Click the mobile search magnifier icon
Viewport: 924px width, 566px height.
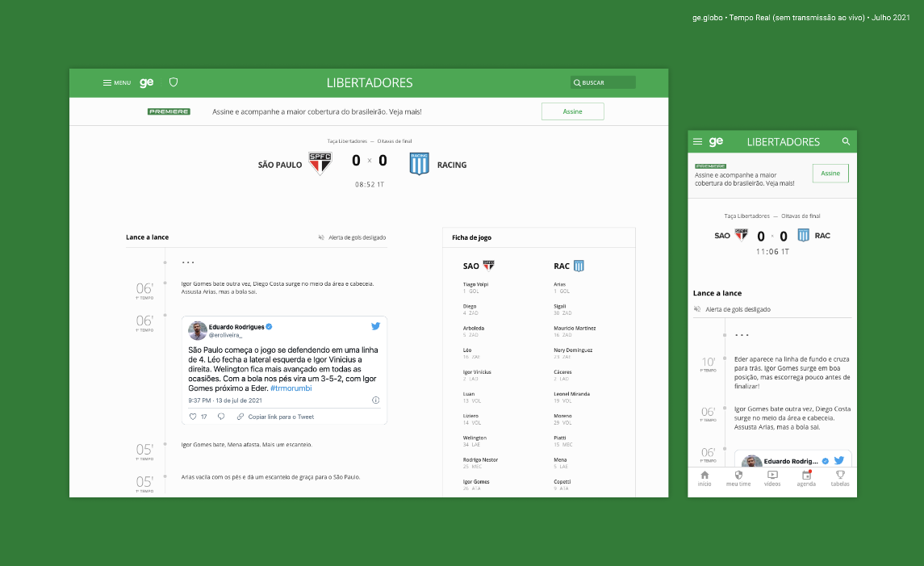point(846,141)
